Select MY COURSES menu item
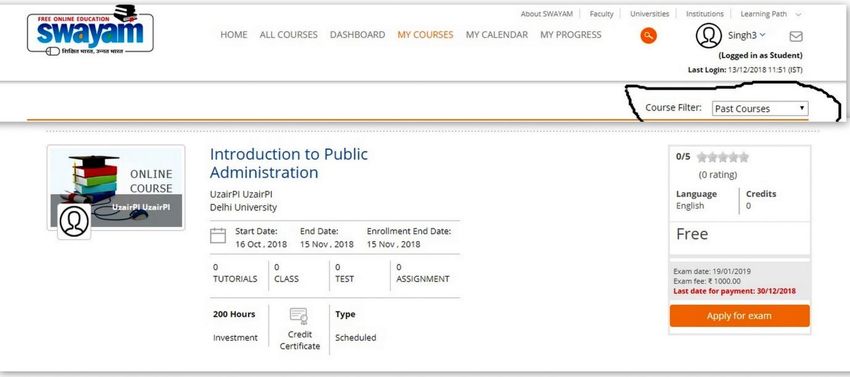The image size is (850, 377). [x=425, y=35]
